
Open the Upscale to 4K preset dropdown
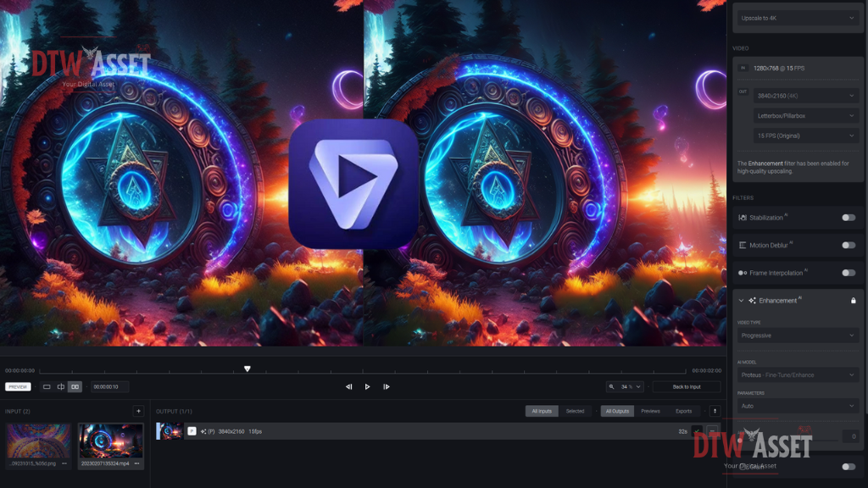(797, 19)
